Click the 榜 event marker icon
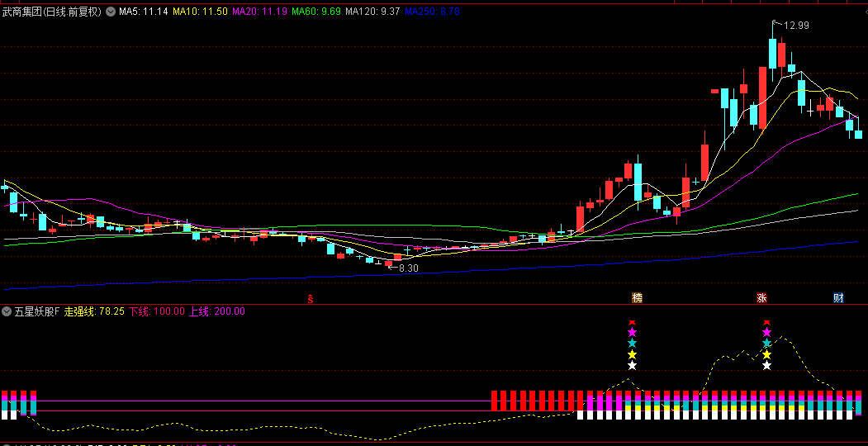The height and width of the screenshot is (446, 868). coord(637,298)
